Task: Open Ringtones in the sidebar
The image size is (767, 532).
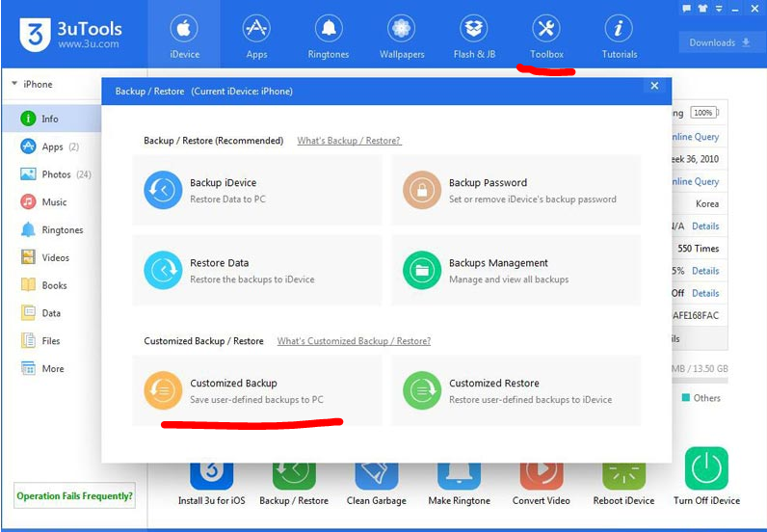Action: (51, 229)
